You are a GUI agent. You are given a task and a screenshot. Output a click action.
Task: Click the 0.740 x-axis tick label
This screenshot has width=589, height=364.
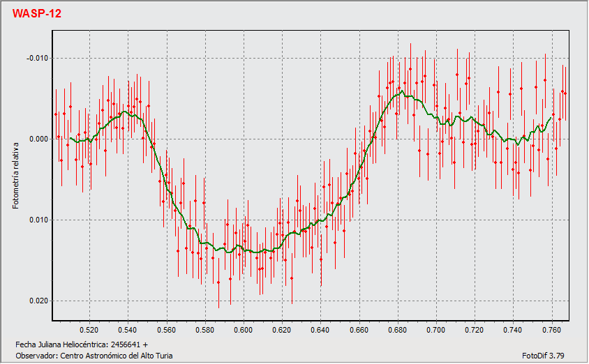[x=513, y=329]
